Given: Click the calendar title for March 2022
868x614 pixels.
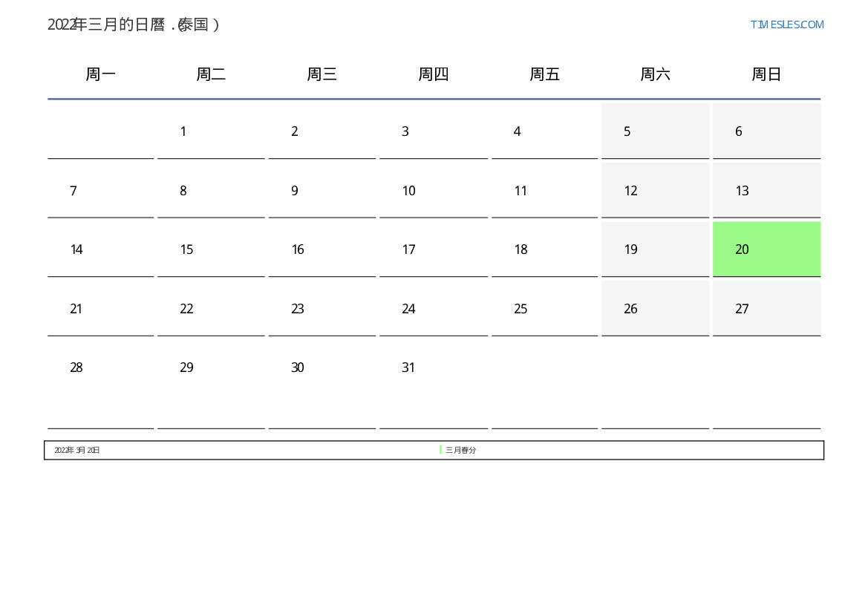Looking at the screenshot, I should pyautogui.click(x=134, y=25).
